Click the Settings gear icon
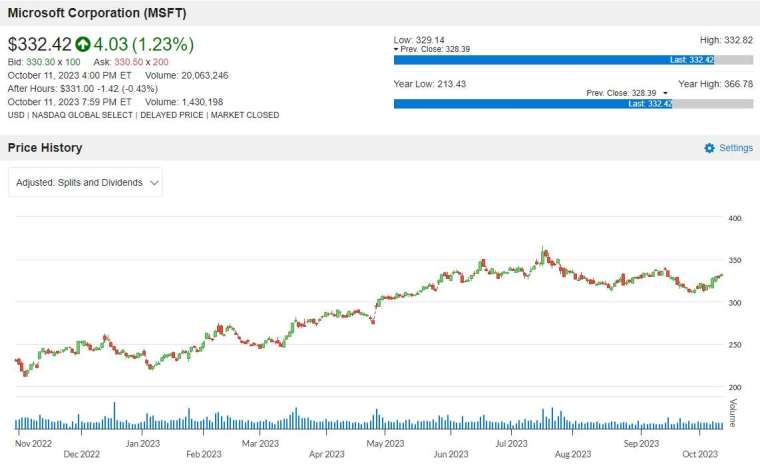The height and width of the screenshot is (470, 760). [709, 148]
